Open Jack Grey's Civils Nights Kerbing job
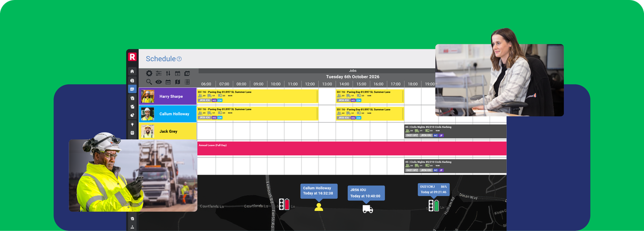 (x=455, y=131)
